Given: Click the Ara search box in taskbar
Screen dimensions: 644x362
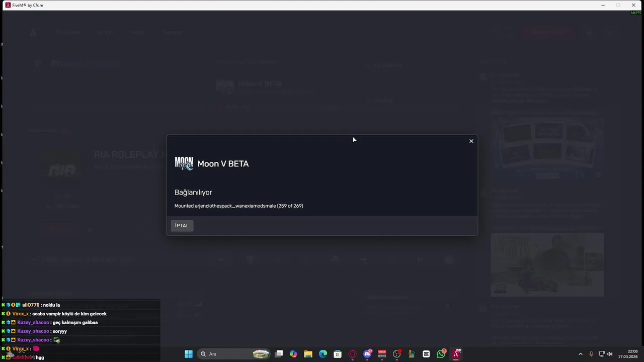Looking at the screenshot, I should (x=234, y=354).
